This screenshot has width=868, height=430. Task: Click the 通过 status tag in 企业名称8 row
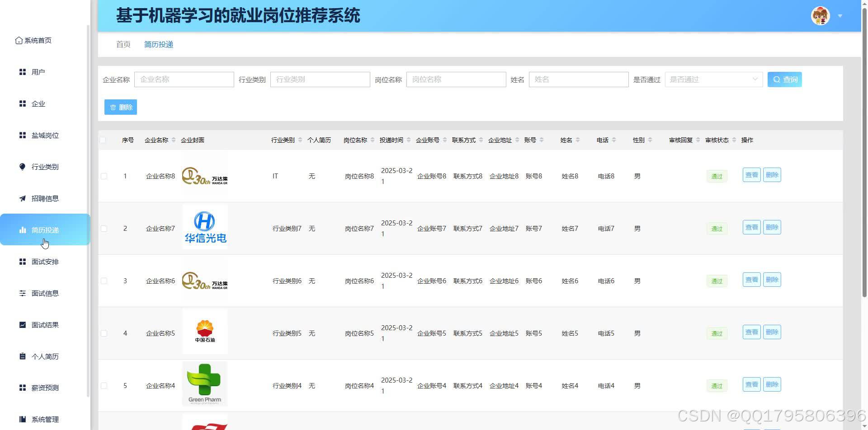[717, 176]
